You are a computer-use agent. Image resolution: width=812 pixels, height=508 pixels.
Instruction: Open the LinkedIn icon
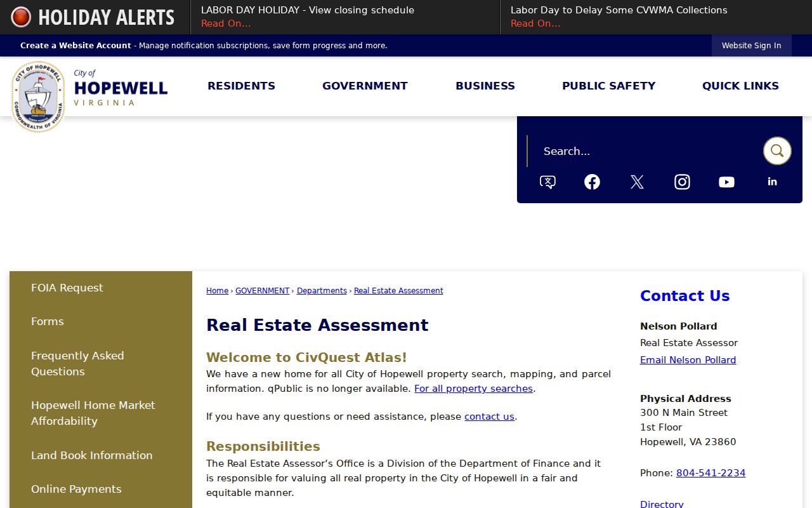tap(772, 182)
